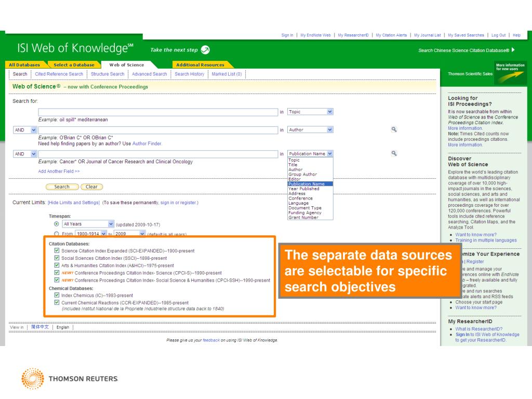This screenshot has width=532, height=399.
Task: Toggle Arts & Humanities Citation Index checkbox
Action: [57, 265]
